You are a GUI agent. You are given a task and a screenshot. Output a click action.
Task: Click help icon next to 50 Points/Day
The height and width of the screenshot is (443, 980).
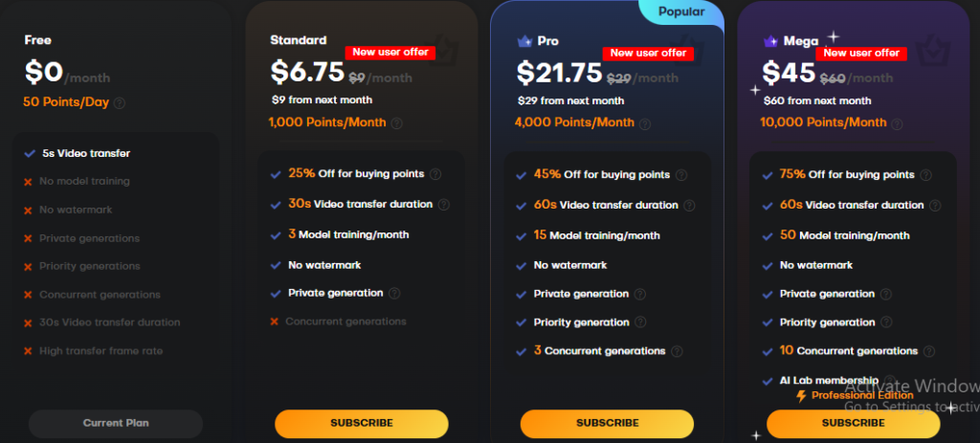(120, 103)
